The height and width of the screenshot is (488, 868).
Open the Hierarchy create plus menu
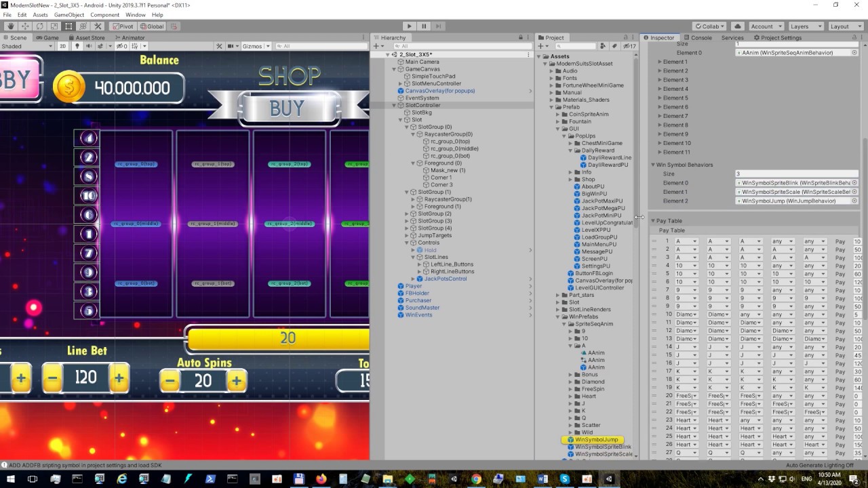pyautogui.click(x=378, y=46)
